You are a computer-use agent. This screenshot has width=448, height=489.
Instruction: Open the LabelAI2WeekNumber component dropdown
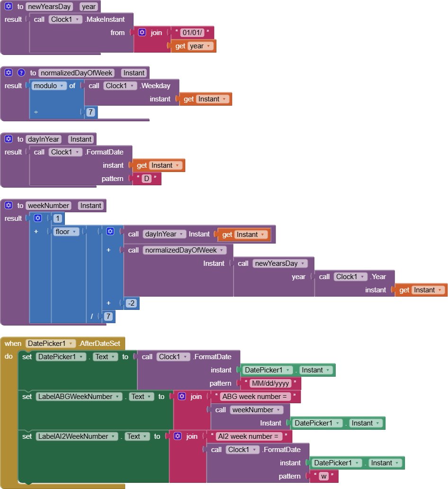(x=77, y=436)
